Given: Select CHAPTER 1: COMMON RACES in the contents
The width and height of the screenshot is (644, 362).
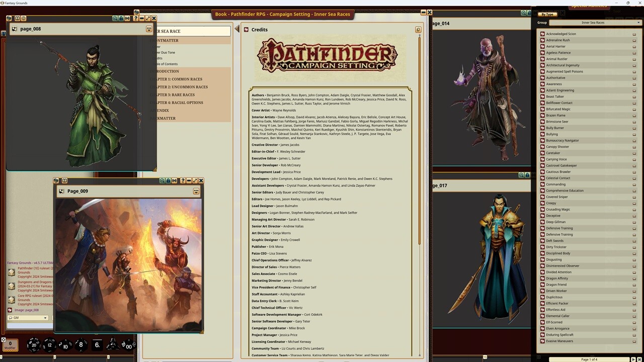Looking at the screenshot, I should point(180,79).
